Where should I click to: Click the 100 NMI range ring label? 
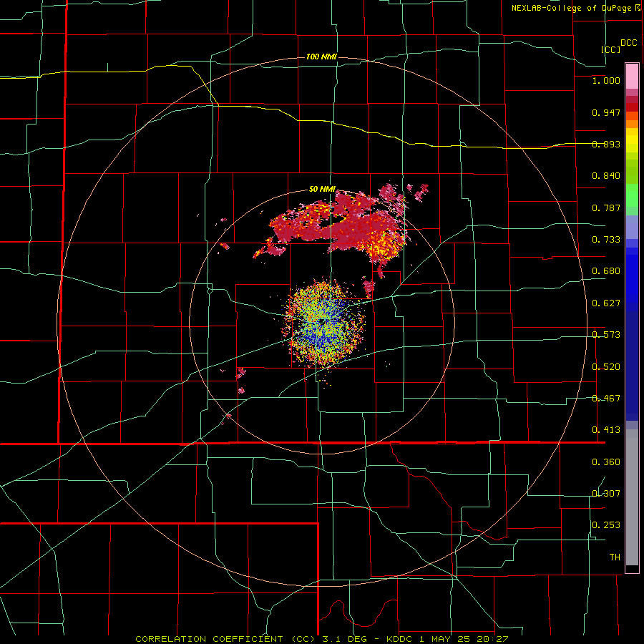click(321, 57)
